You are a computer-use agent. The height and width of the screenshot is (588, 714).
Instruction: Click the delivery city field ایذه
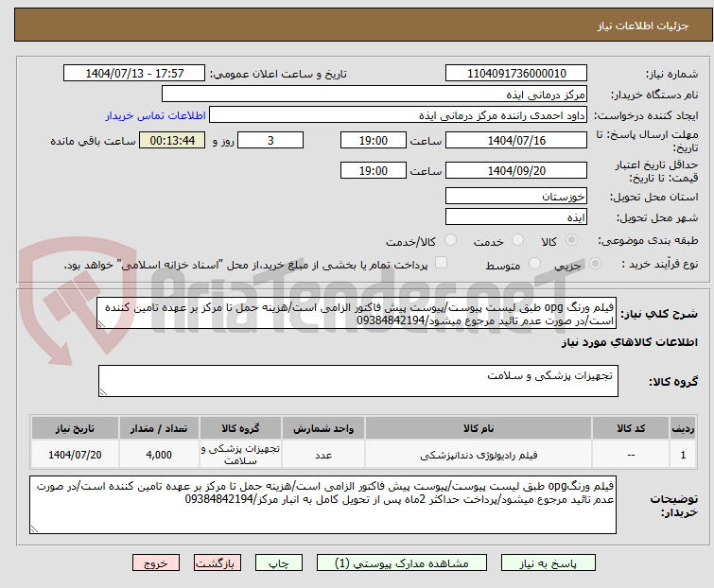[x=516, y=217]
